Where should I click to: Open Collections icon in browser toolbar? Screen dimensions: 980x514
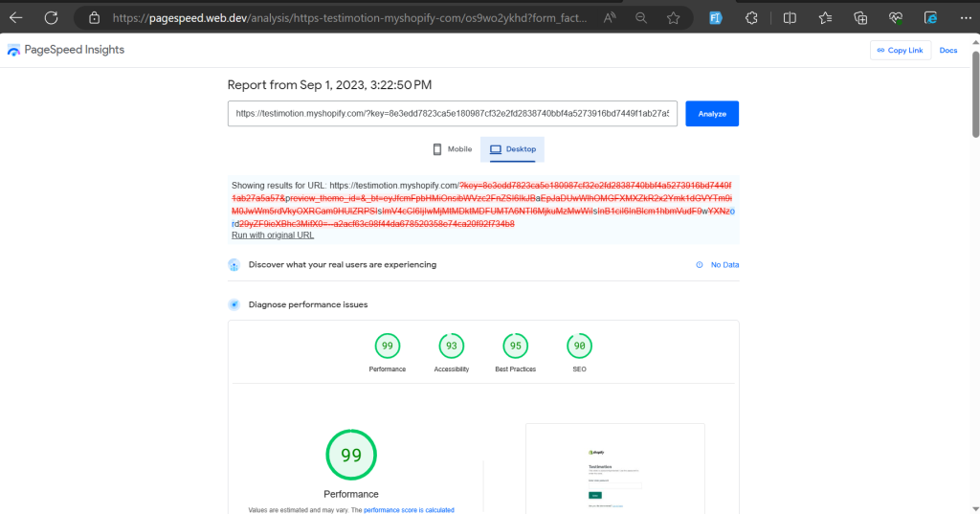(860, 18)
